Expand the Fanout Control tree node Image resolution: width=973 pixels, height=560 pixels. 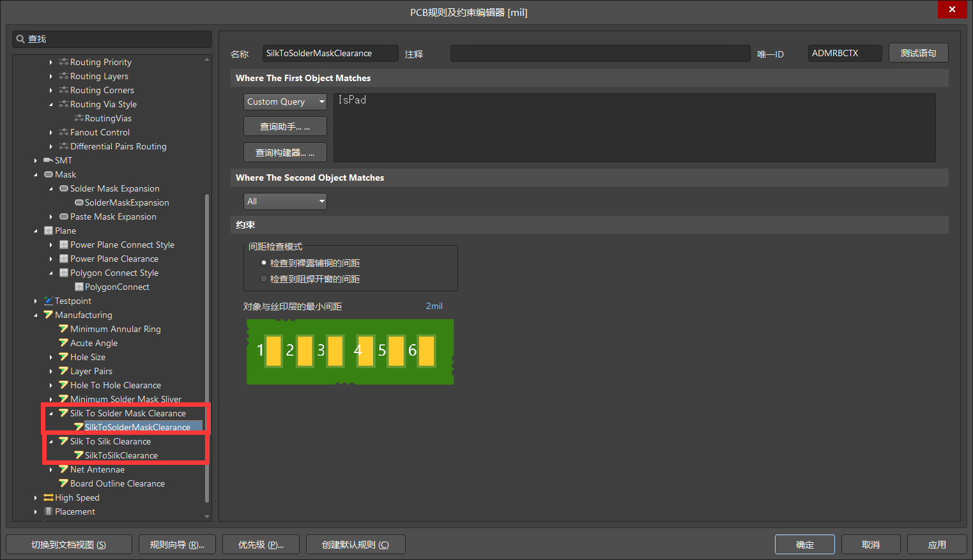[52, 132]
